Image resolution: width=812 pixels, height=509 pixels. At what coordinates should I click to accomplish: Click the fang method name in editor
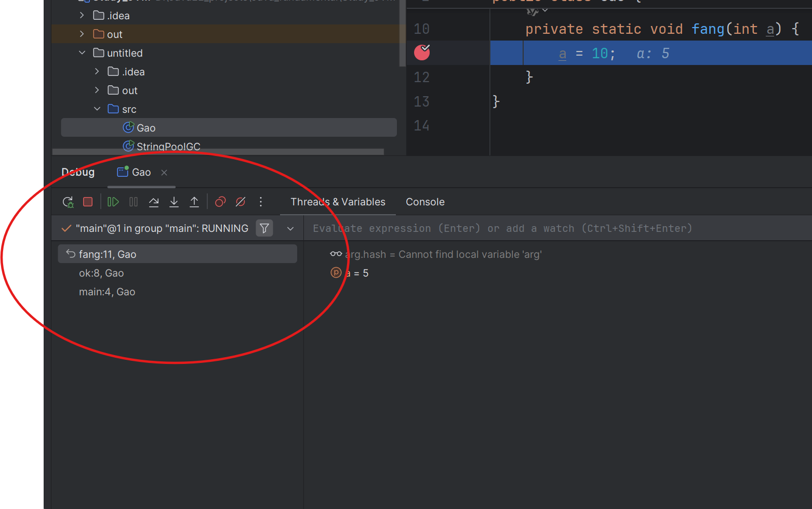pyautogui.click(x=708, y=29)
